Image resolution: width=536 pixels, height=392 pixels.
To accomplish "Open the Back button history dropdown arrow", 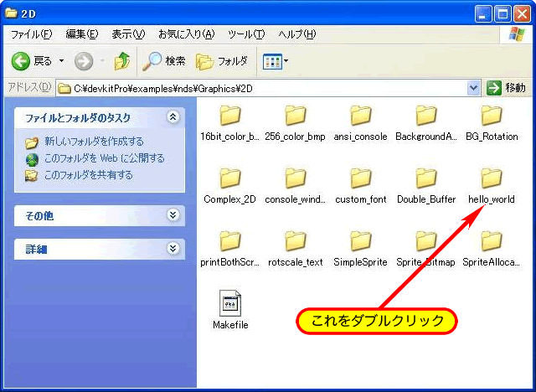I will 61,61.
